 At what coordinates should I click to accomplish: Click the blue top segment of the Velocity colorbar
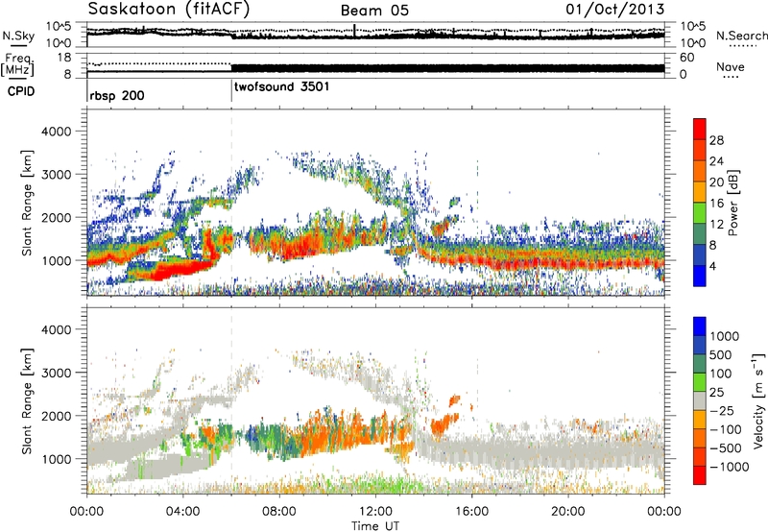click(700, 326)
